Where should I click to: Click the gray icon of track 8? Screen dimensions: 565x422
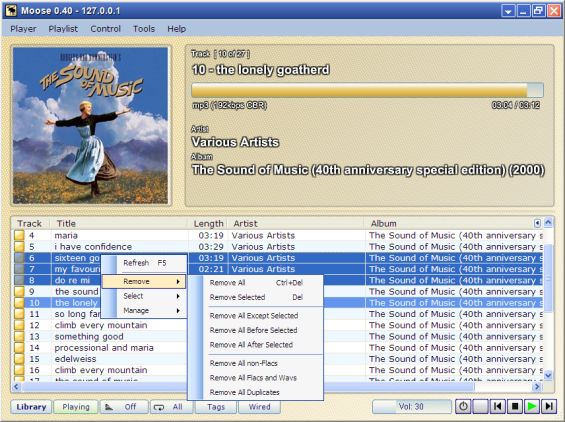19,280
